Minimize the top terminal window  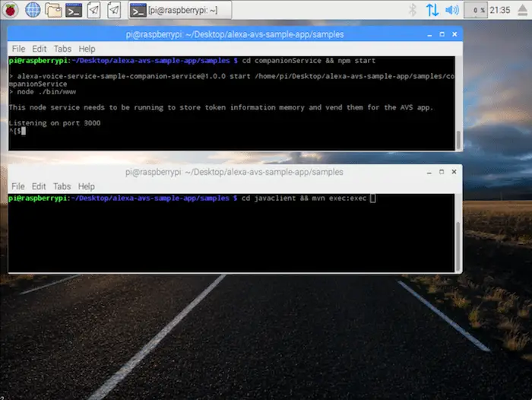429,35
